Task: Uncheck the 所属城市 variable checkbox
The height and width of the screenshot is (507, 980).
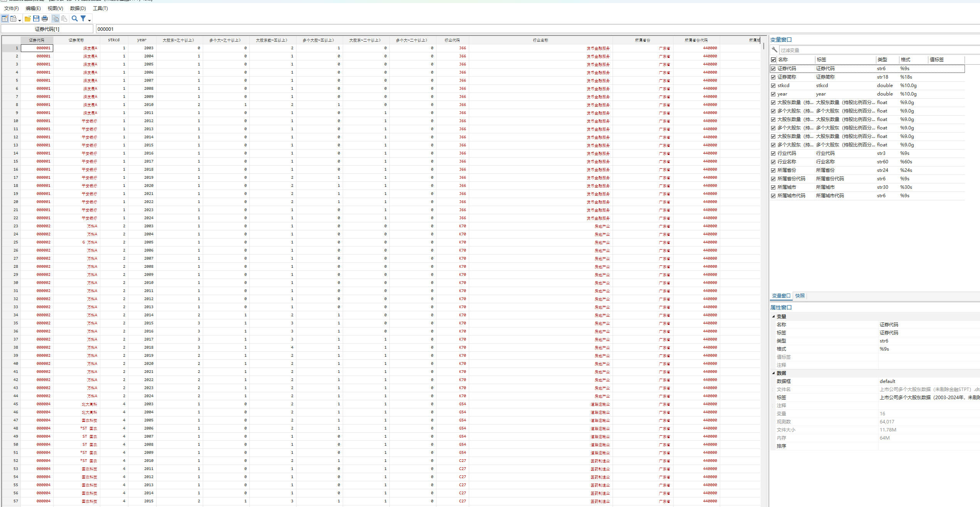Action: pos(773,187)
